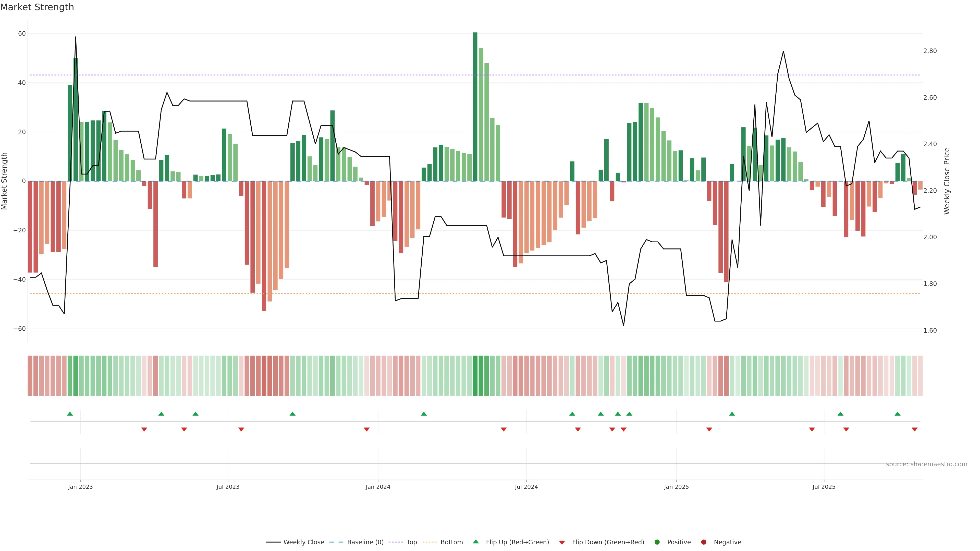The image size is (980, 551).
Task: Click the flip-up triangle just after Jan 2024
Action: coord(424,414)
